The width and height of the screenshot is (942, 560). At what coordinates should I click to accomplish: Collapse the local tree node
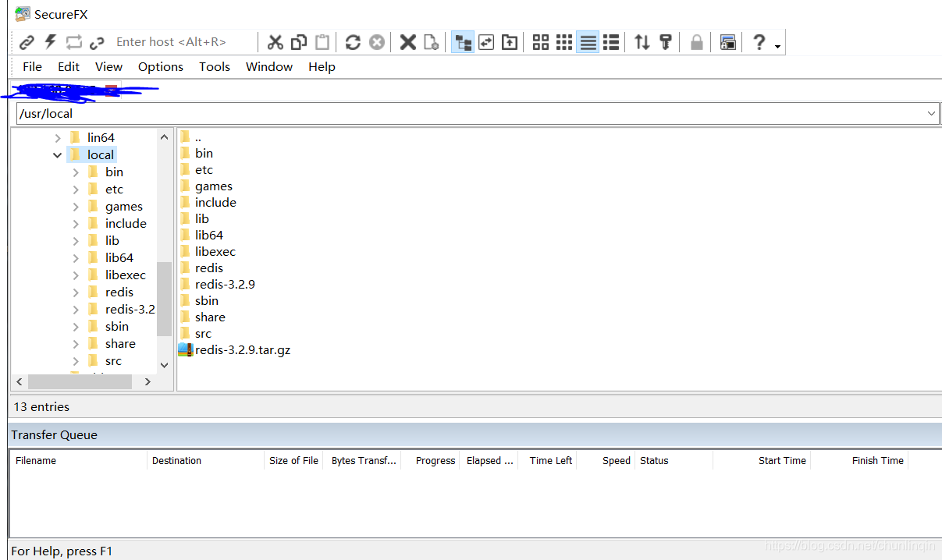point(58,155)
